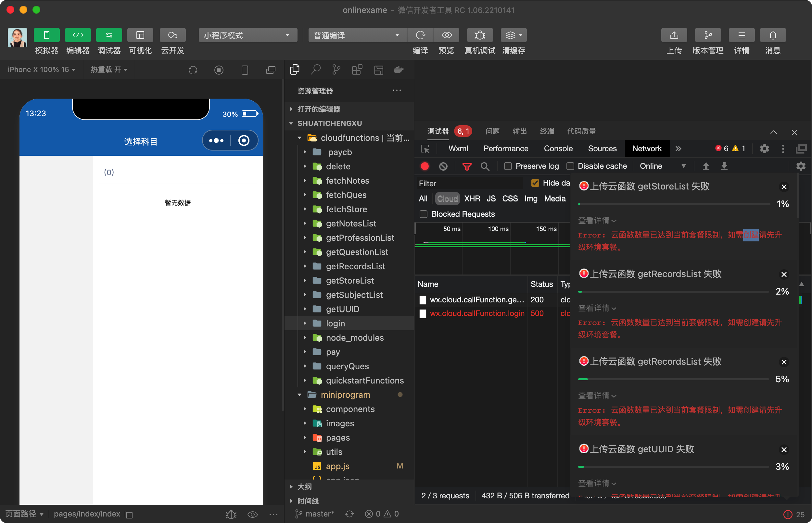Open 版本管理 version control
The image size is (812, 523).
708,35
